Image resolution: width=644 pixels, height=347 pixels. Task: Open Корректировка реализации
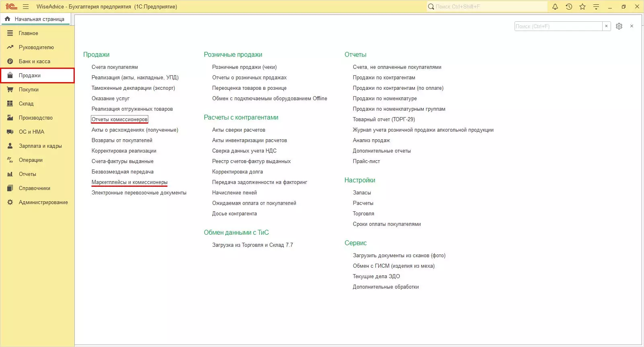pos(124,151)
